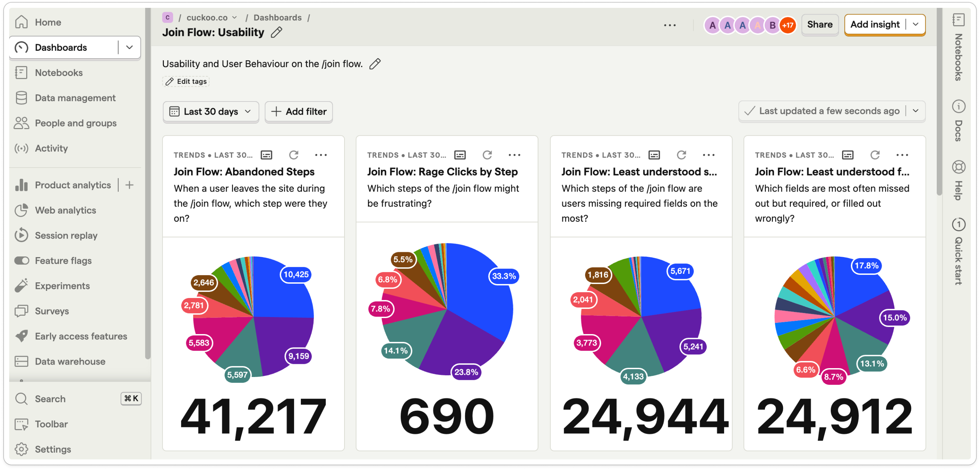Click the pencil icon beside the dashboard description
The width and height of the screenshot is (980, 470).
375,64
